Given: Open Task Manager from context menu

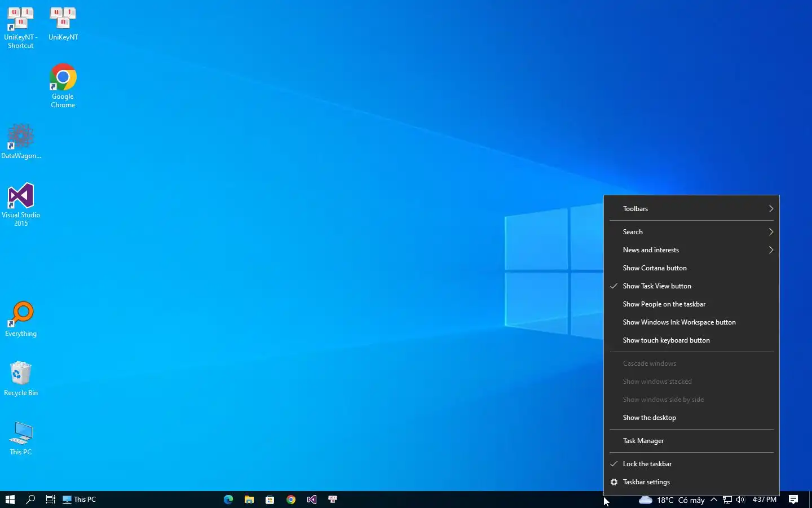Looking at the screenshot, I should click(x=691, y=441).
